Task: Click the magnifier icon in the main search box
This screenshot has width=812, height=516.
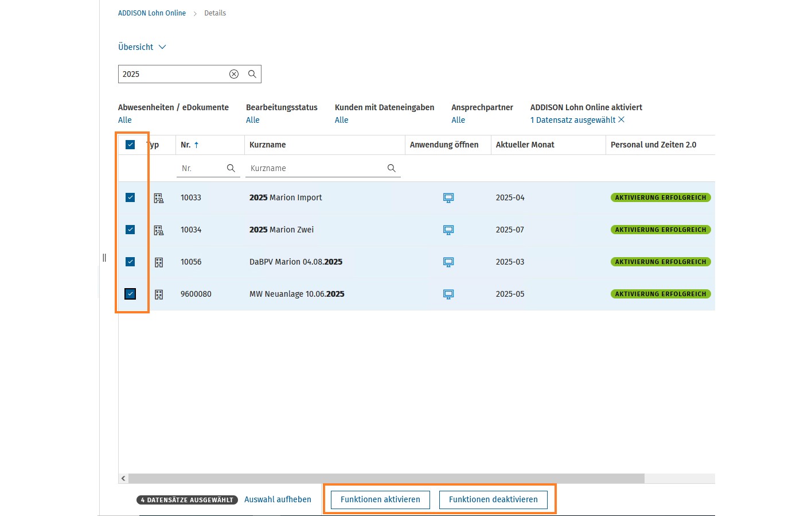Action: point(252,74)
